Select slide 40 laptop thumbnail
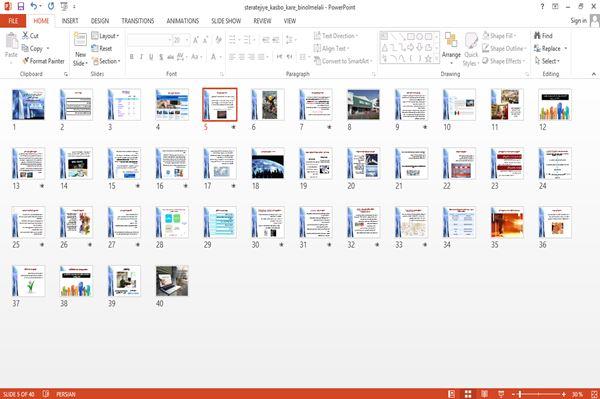 [172, 281]
